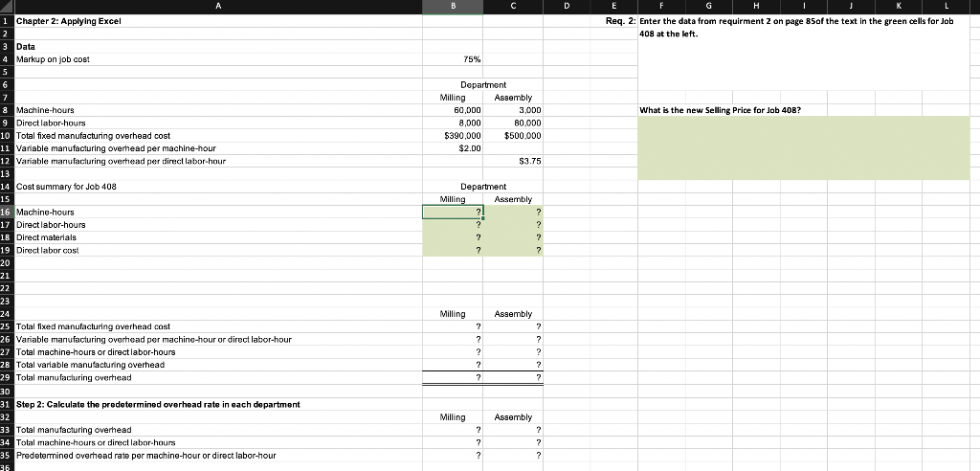Image resolution: width=980 pixels, height=471 pixels.
Task: Select the Assembly Machine-hours cell C16
Action: 513,212
